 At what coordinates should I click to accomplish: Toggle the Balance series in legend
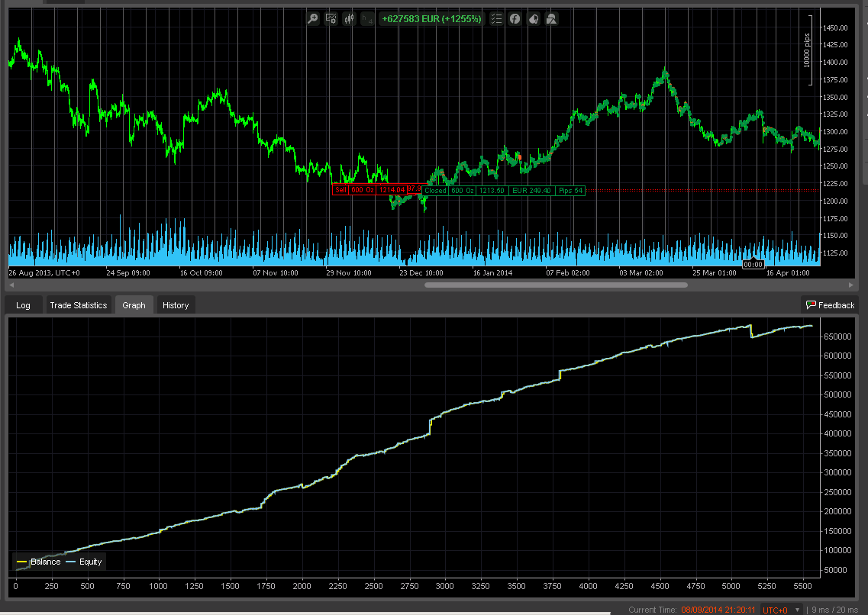(38, 562)
